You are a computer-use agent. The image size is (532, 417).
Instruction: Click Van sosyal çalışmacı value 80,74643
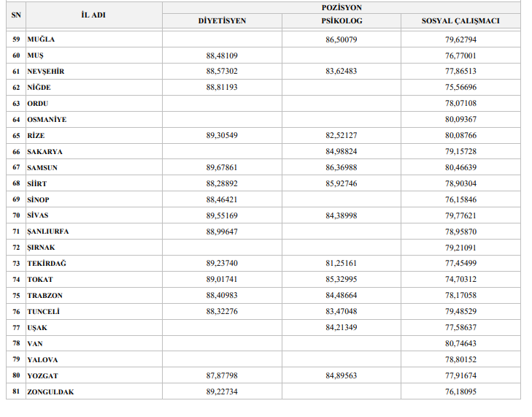[x=460, y=344]
